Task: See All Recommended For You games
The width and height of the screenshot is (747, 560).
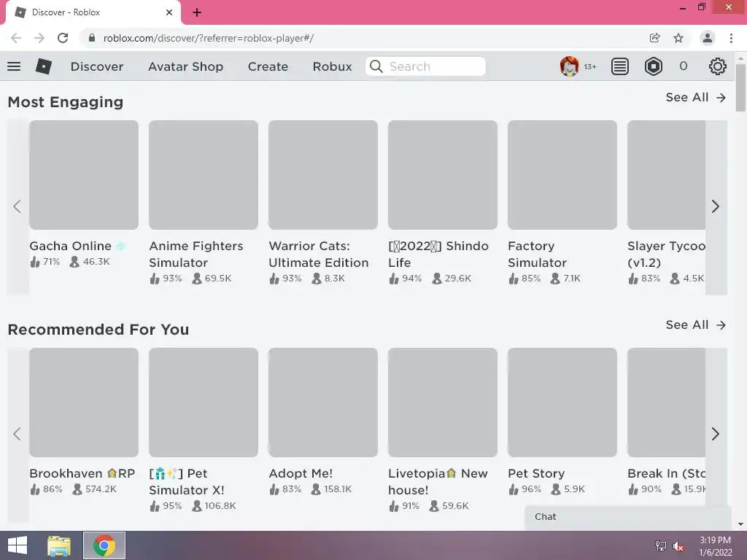Action: pos(696,324)
